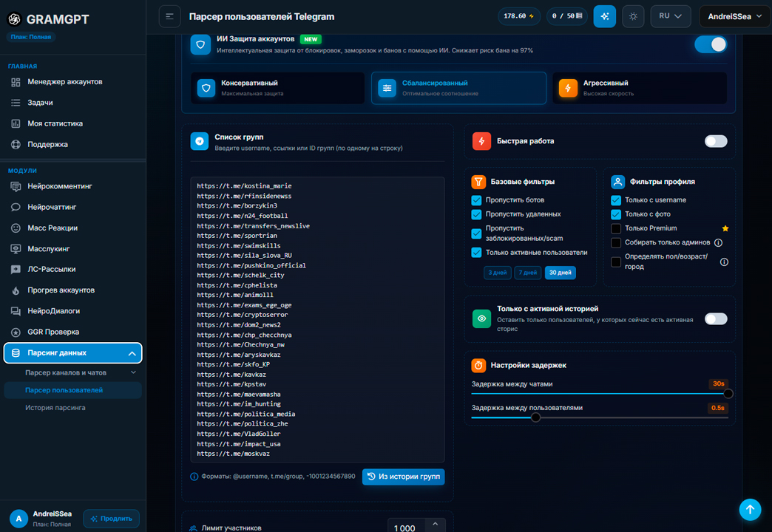772x532 pixels.
Task: Uncheck Только с username checkbox
Action: 615,200
